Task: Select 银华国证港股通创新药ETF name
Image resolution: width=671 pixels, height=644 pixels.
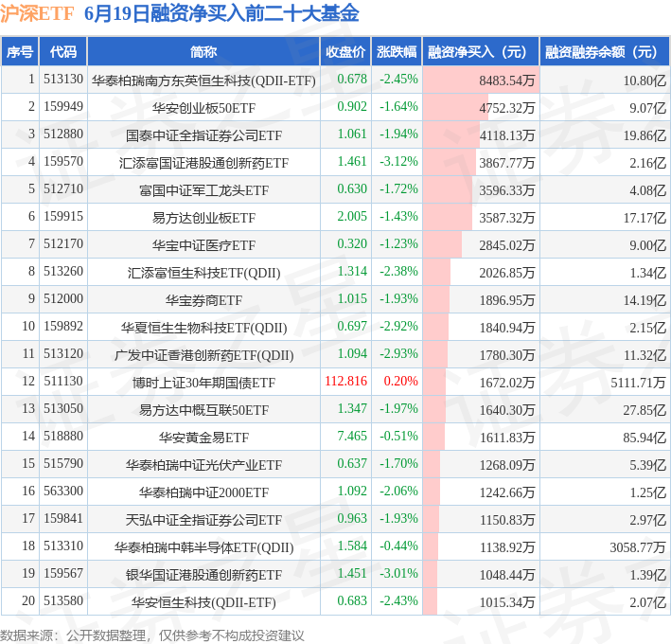Action: 203,575
